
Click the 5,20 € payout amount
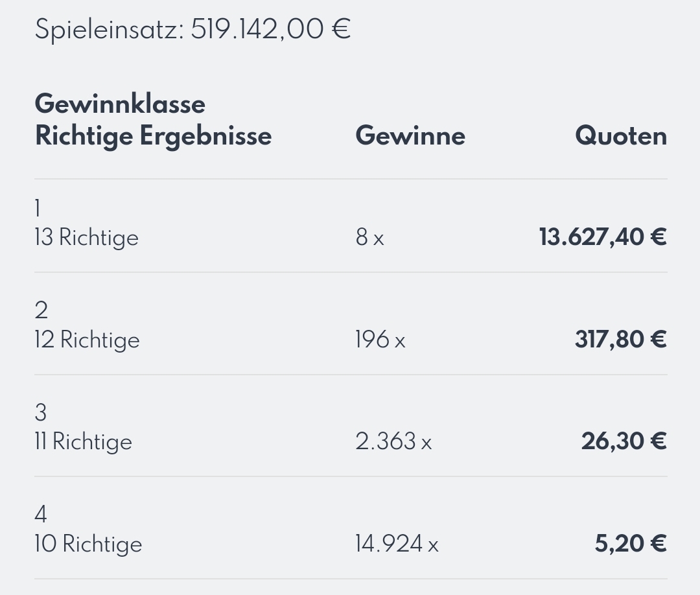(x=631, y=544)
